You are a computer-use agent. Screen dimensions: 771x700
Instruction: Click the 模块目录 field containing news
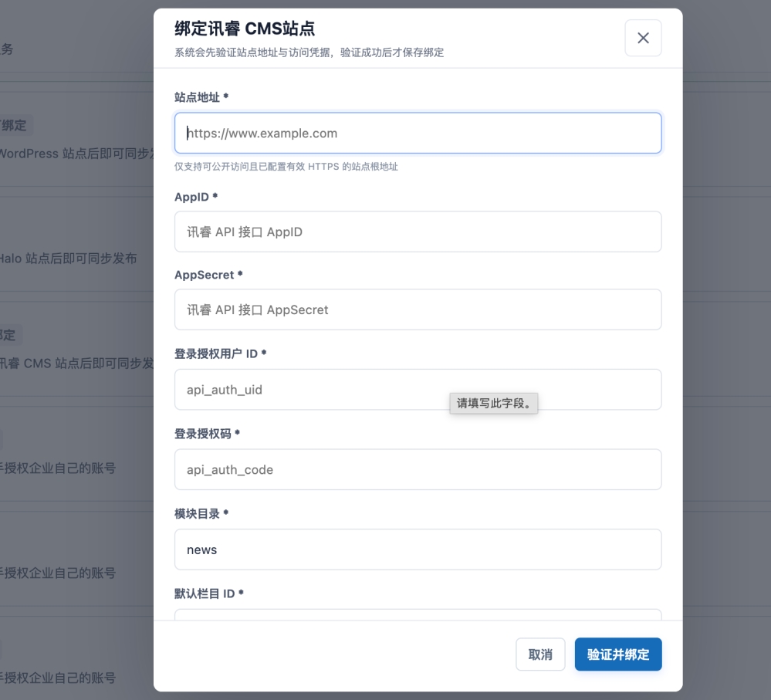tap(418, 550)
